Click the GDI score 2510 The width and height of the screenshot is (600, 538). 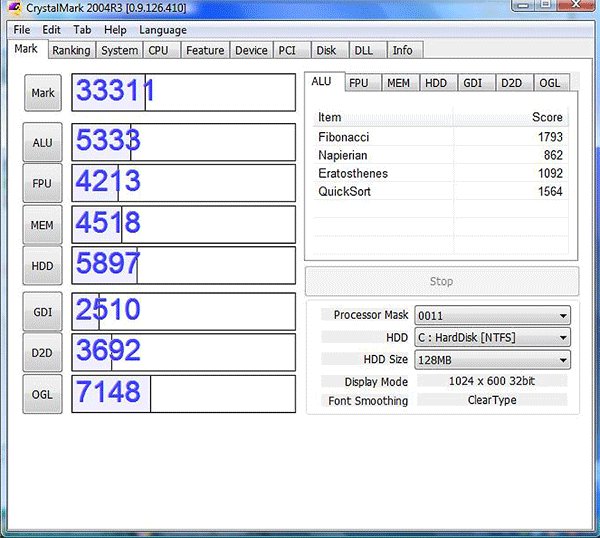[x=108, y=309]
